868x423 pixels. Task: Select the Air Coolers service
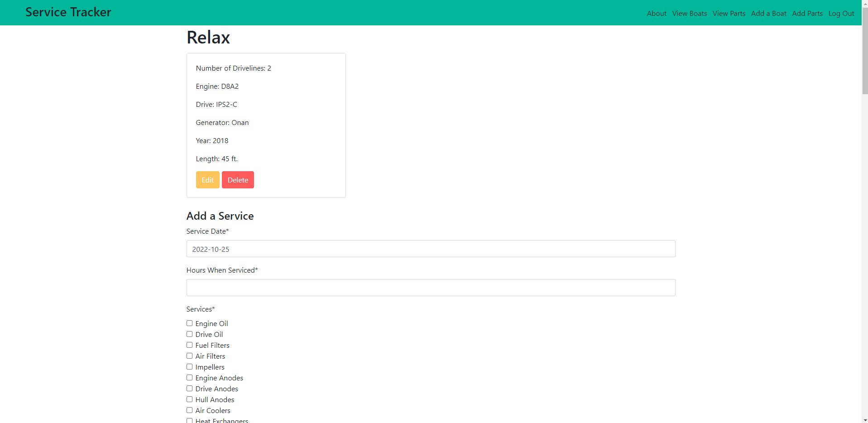coord(189,410)
